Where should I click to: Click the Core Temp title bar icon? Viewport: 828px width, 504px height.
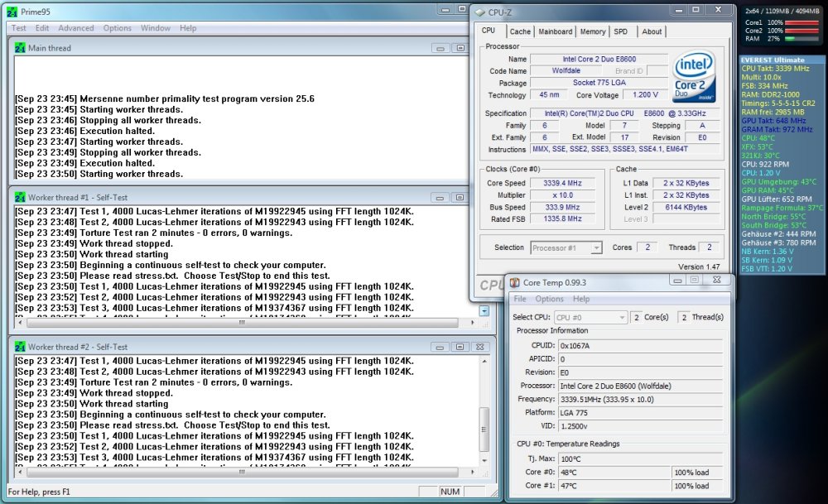514,283
